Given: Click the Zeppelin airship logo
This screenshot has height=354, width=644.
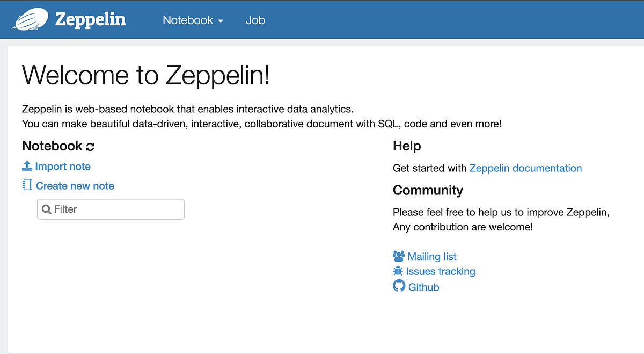Looking at the screenshot, I should click(x=31, y=19).
